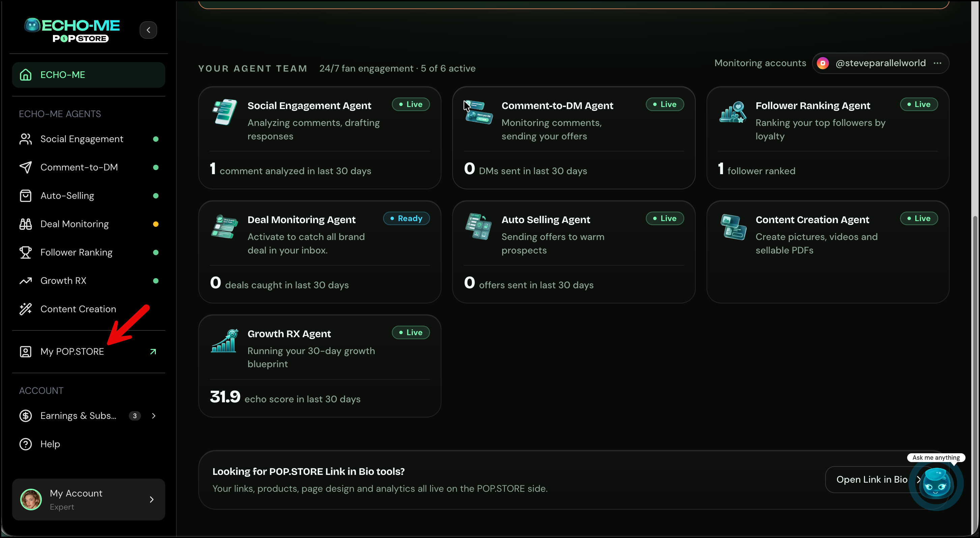This screenshot has width=980, height=538.
Task: Click the Content Creation Agent card icon
Action: pyautogui.click(x=733, y=226)
